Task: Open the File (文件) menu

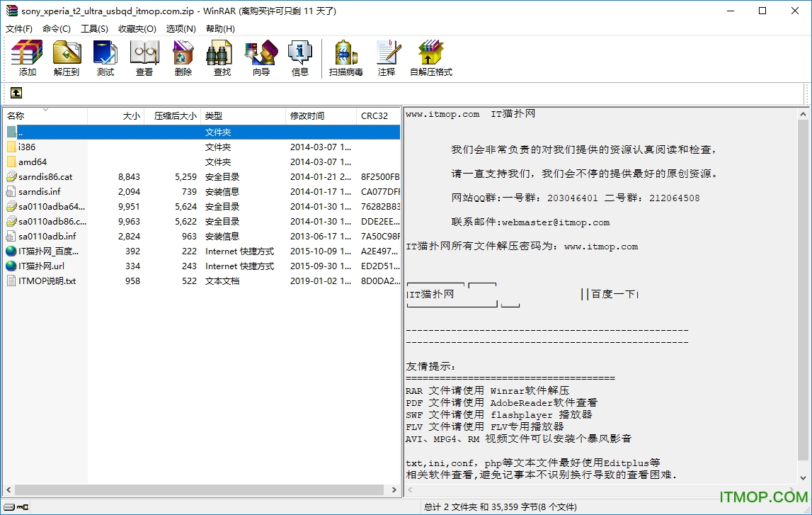Action: (x=19, y=29)
